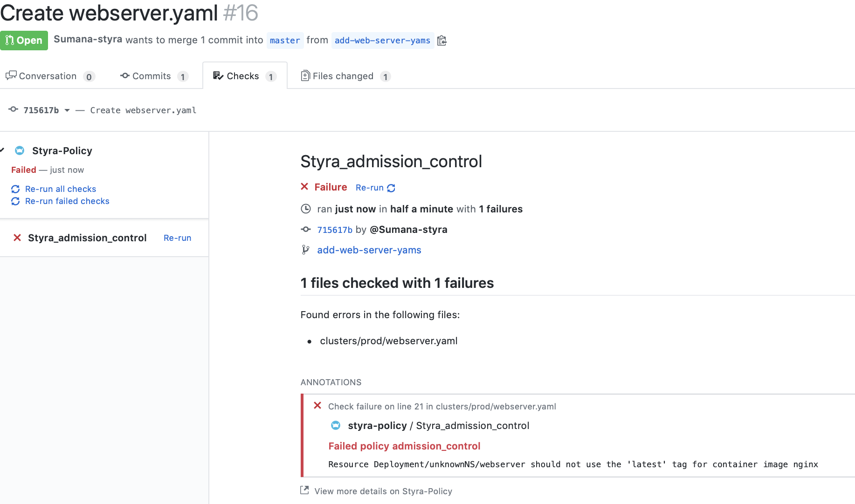Click the commit icon beside 715617b by @Sumana-styra
Screen dimensions: 855x504
(306, 229)
